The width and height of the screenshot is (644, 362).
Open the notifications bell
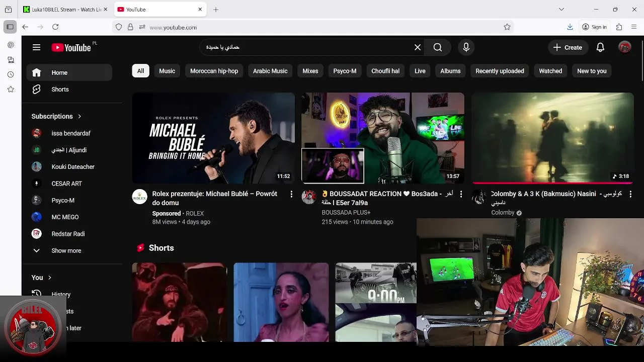tap(600, 47)
